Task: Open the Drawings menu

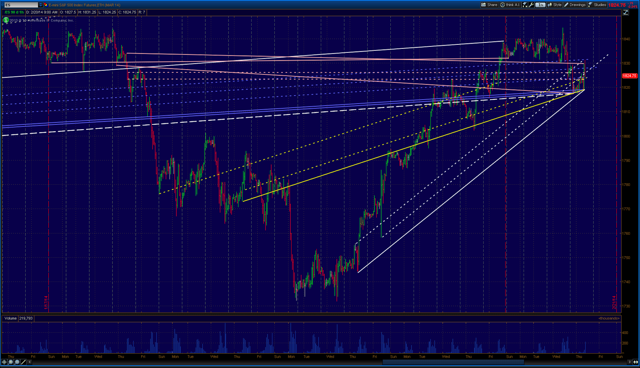Action: tap(575, 5)
